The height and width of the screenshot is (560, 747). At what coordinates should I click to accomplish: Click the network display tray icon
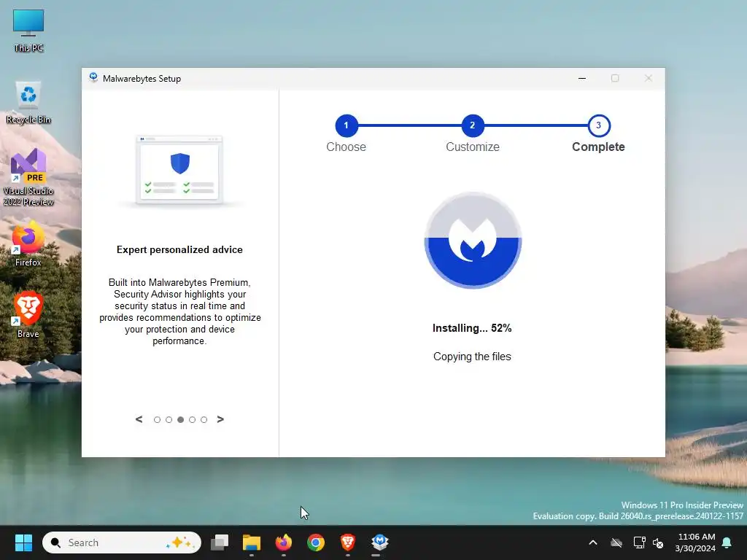pyautogui.click(x=639, y=542)
